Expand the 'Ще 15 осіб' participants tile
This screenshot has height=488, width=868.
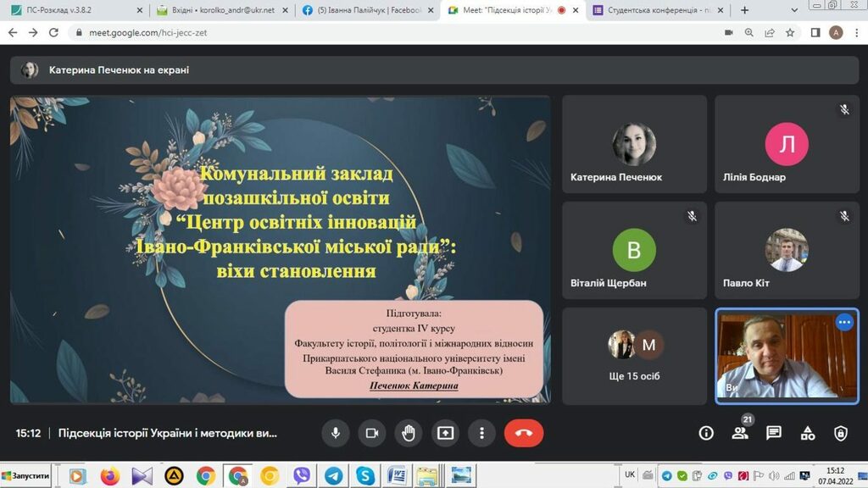634,356
